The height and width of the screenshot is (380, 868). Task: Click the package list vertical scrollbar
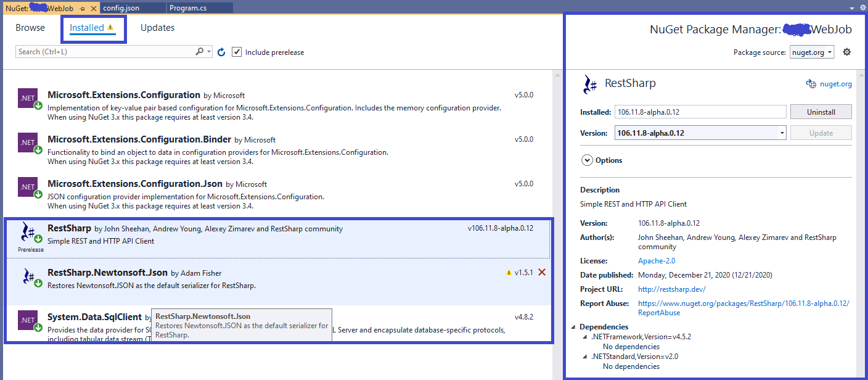point(558,225)
